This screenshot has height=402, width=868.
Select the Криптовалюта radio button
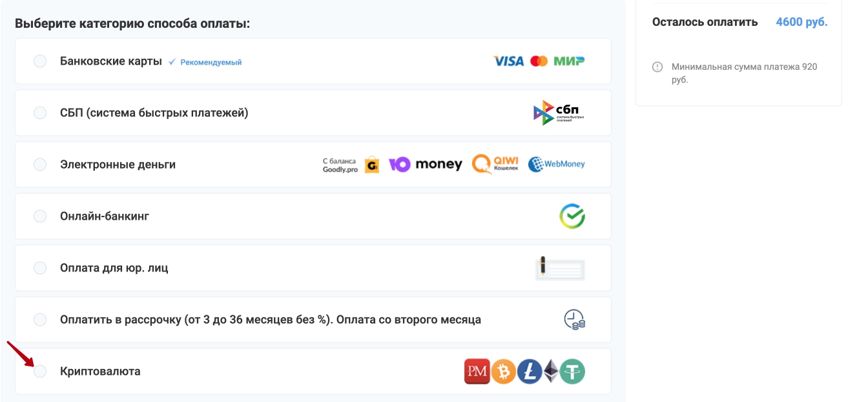click(x=40, y=372)
